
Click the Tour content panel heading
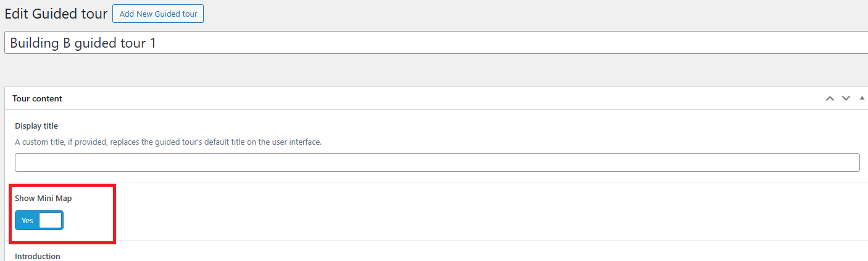37,98
